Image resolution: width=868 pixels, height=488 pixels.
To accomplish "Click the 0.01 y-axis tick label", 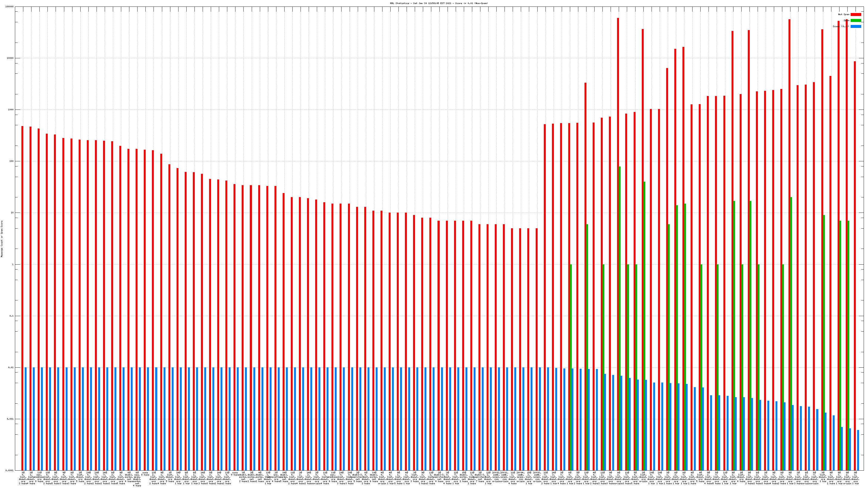I will pos(11,368).
